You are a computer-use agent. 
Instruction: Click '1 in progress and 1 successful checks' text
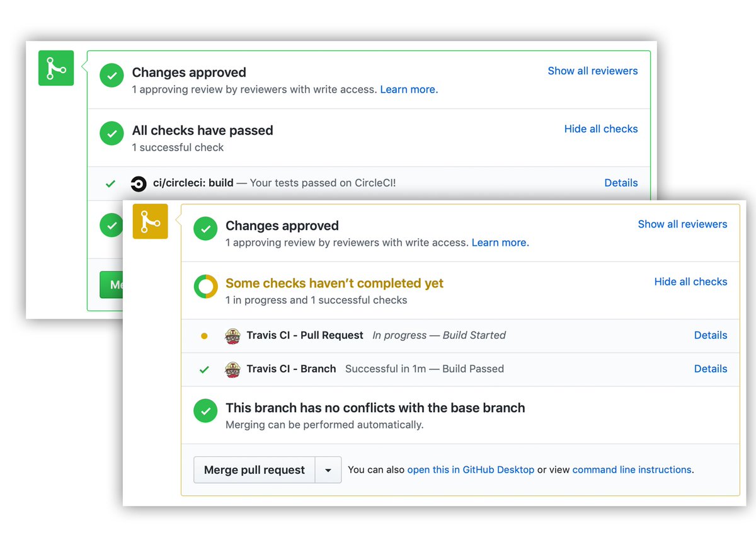[316, 300]
